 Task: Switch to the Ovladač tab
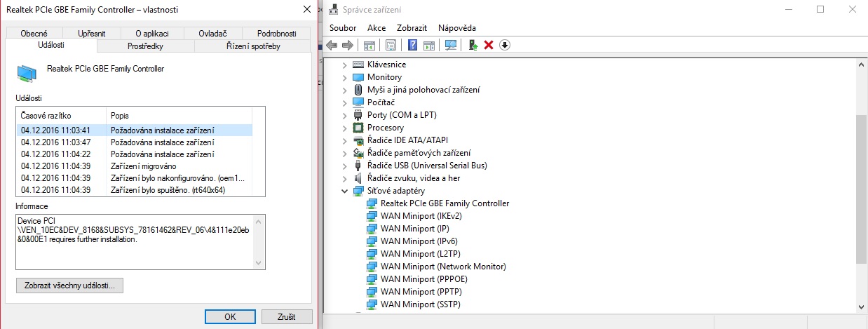[212, 34]
